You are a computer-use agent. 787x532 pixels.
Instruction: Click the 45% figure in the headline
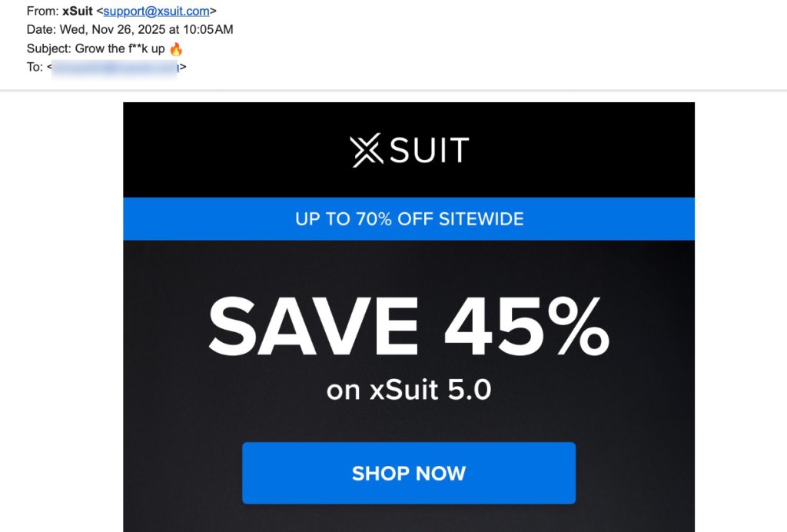click(527, 326)
